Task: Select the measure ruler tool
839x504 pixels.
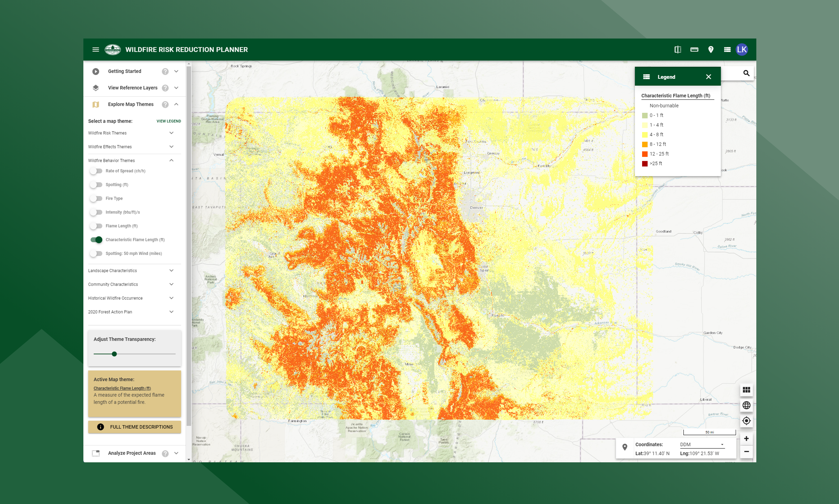Action: pos(694,50)
